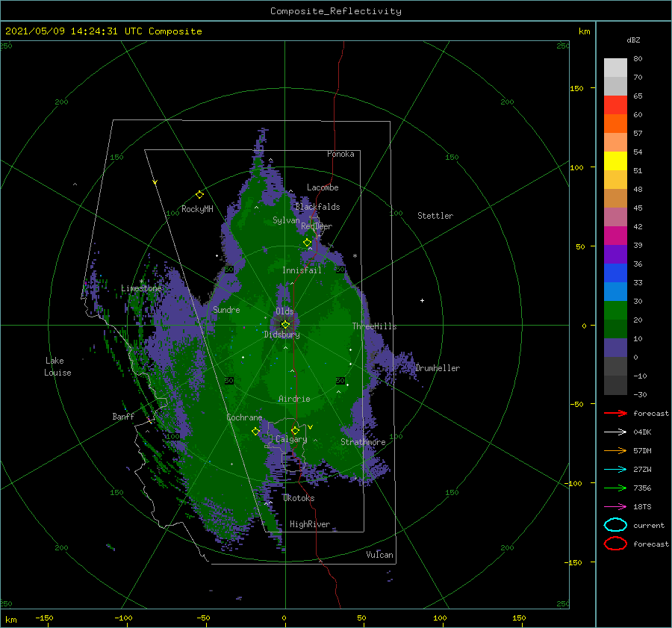Click the cyan current ellipse in legend

615,525
